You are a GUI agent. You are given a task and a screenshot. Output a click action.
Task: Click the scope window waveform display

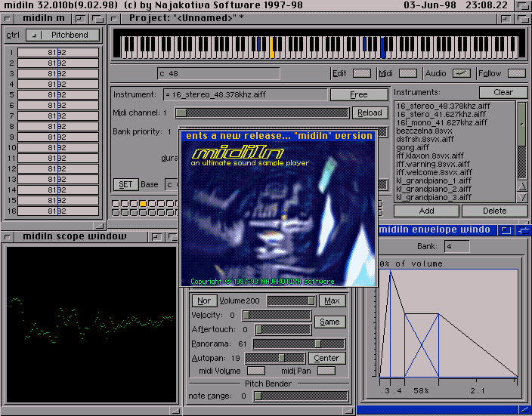91,325
